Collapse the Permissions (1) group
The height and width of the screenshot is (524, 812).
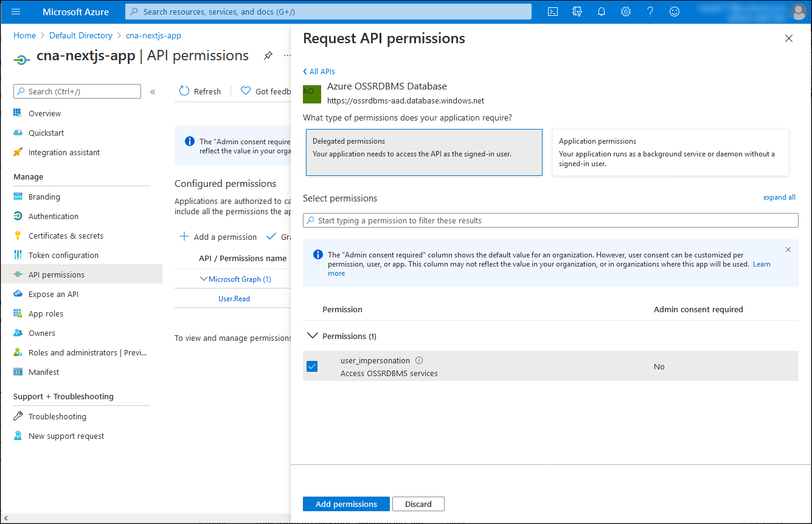(313, 335)
